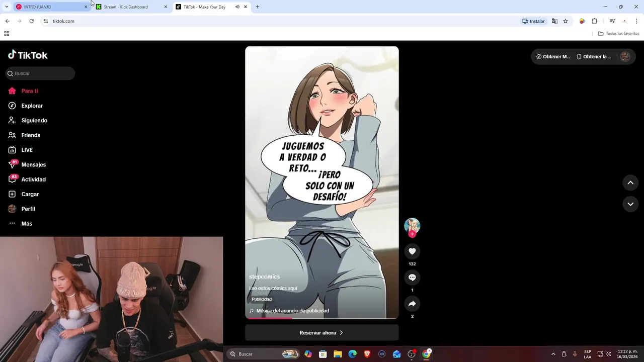Open volume control in system tray
Image resolution: width=644 pixels, height=362 pixels.
(x=608, y=354)
